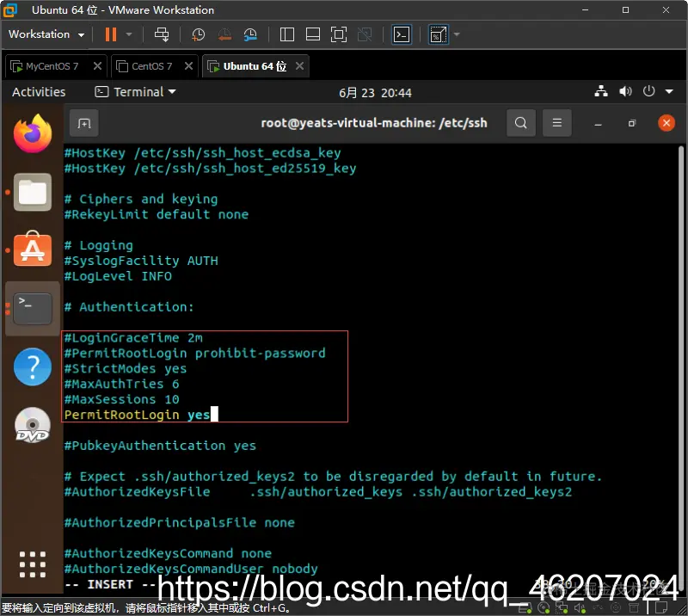Viewport: 688px width, 616px height.
Task: Launch Firefox from the dock
Action: 33,133
